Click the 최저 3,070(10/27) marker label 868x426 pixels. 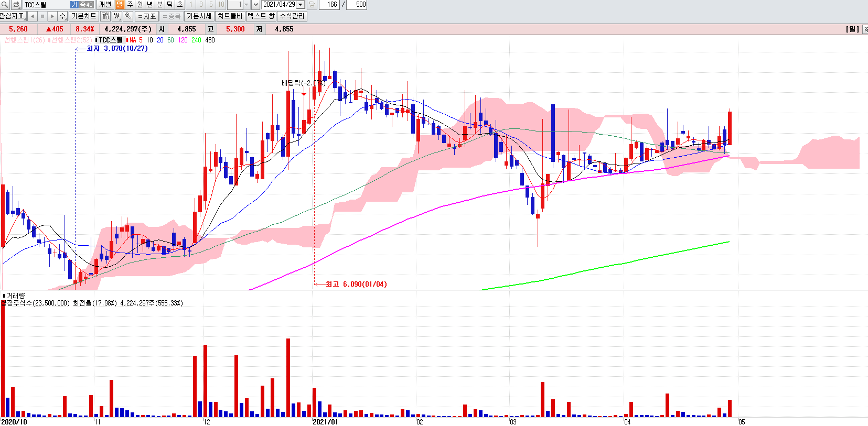pos(117,49)
